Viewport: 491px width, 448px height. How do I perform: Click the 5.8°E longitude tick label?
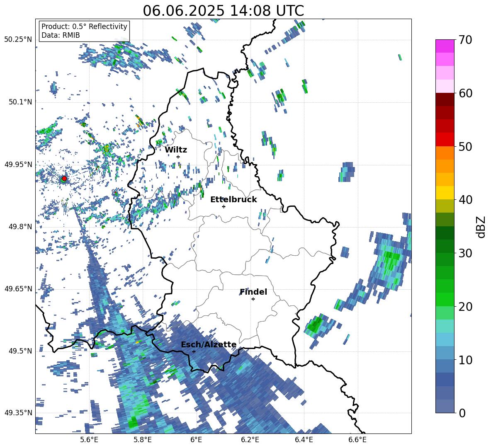[143, 440]
